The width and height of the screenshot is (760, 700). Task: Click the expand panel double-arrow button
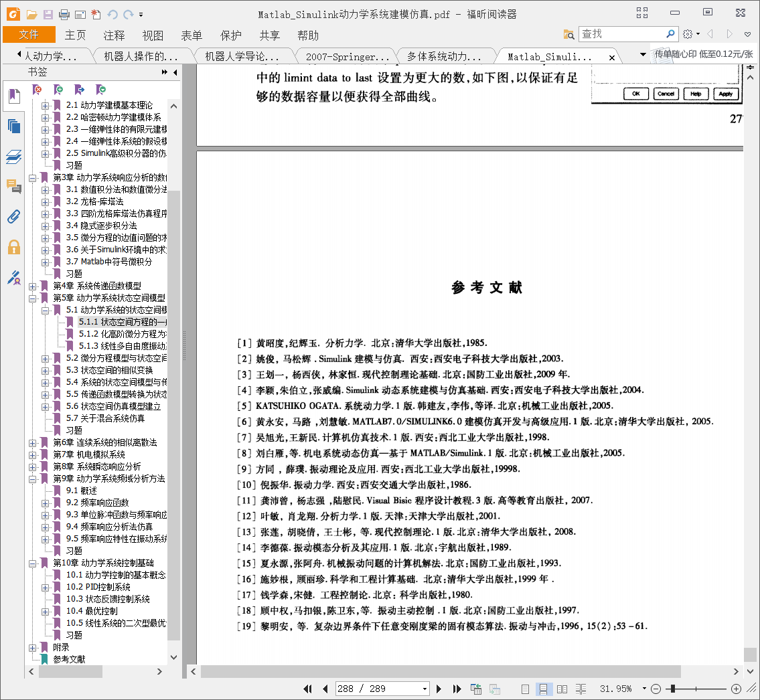tap(164, 72)
